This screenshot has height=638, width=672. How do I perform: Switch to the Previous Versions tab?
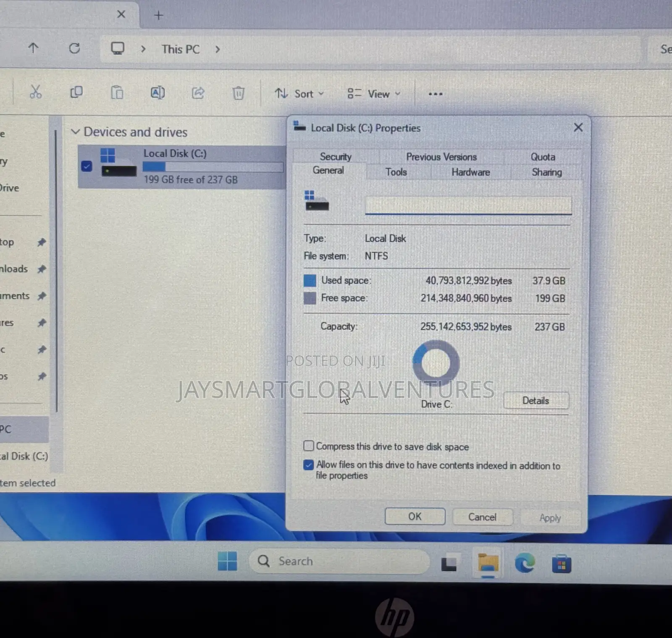click(x=441, y=157)
